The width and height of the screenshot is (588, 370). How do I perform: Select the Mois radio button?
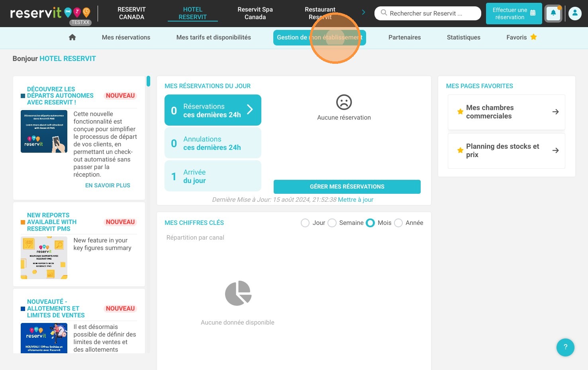(x=370, y=223)
